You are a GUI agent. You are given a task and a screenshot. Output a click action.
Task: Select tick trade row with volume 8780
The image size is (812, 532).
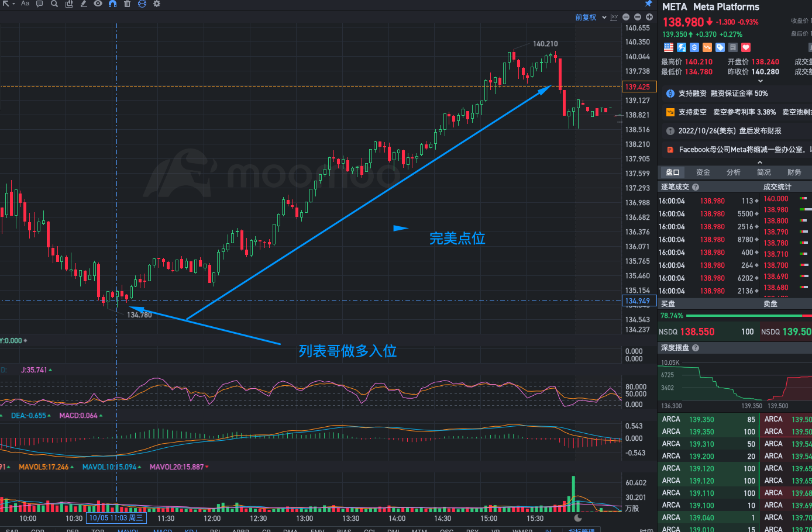tap(708, 240)
